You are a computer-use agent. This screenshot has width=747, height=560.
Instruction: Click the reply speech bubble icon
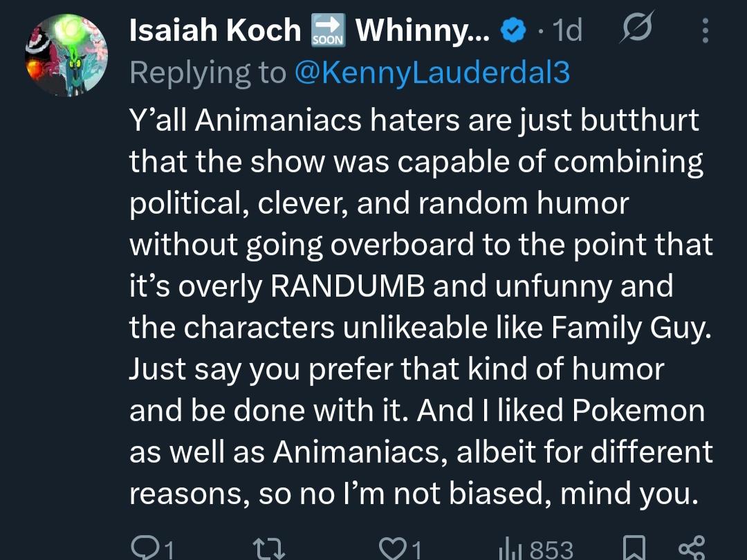point(143,548)
